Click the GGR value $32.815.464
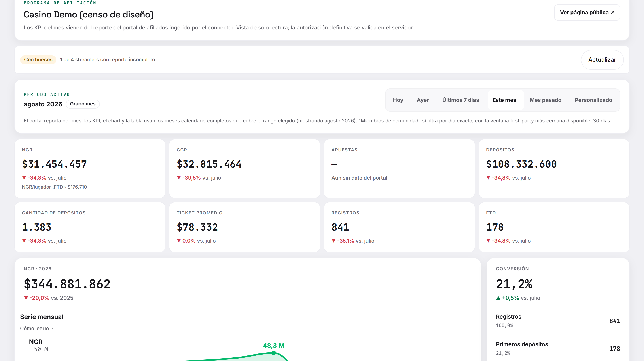Viewport: 644px width, 361px height. 209,164
